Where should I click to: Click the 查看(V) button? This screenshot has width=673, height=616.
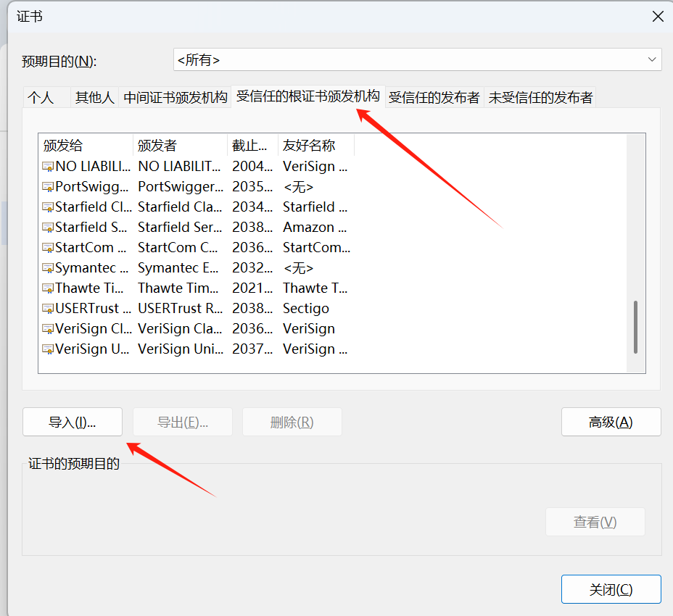click(595, 522)
